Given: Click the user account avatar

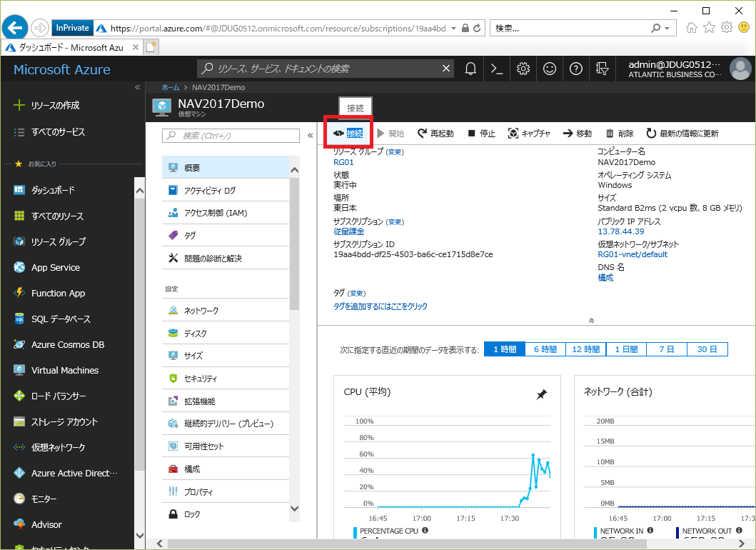Looking at the screenshot, I should click(x=740, y=69).
